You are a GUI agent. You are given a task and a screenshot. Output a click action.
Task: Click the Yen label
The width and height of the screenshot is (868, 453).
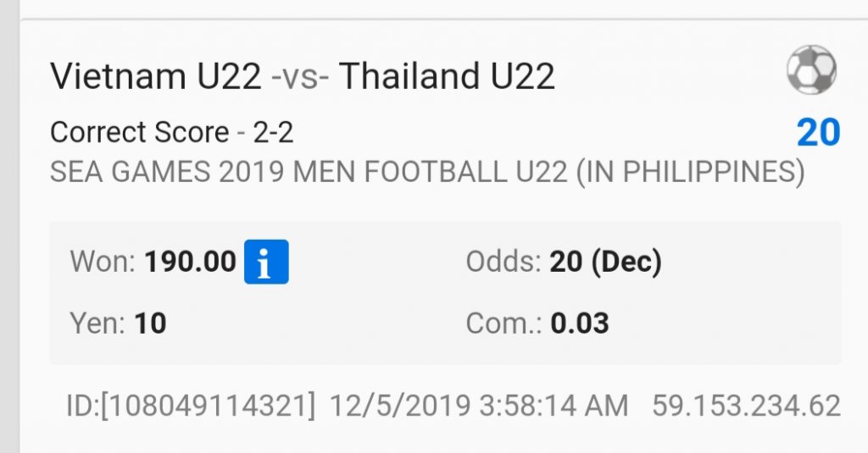point(97,323)
